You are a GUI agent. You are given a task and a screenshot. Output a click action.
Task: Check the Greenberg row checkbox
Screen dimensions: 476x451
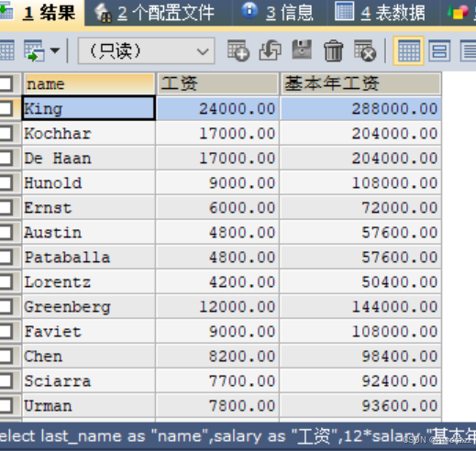[x=6, y=306]
